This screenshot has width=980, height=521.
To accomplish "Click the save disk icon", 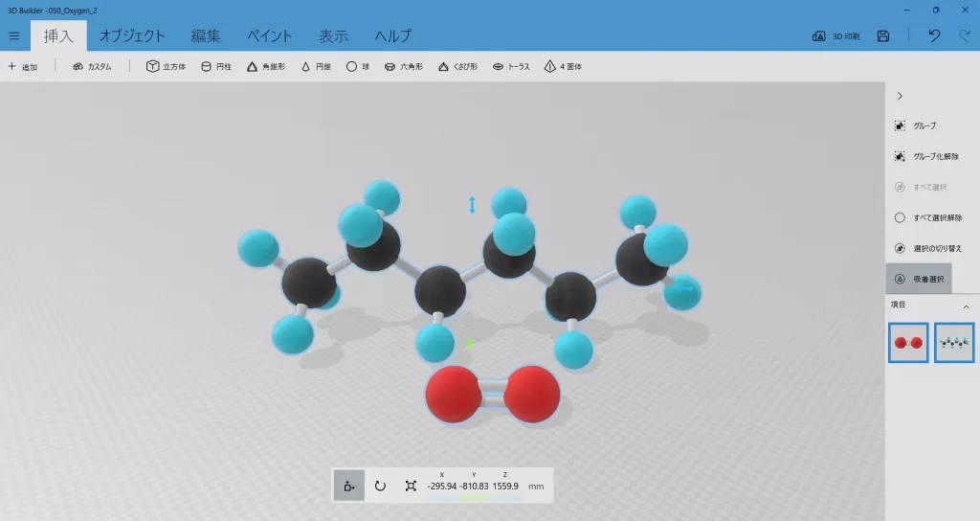I will (883, 35).
